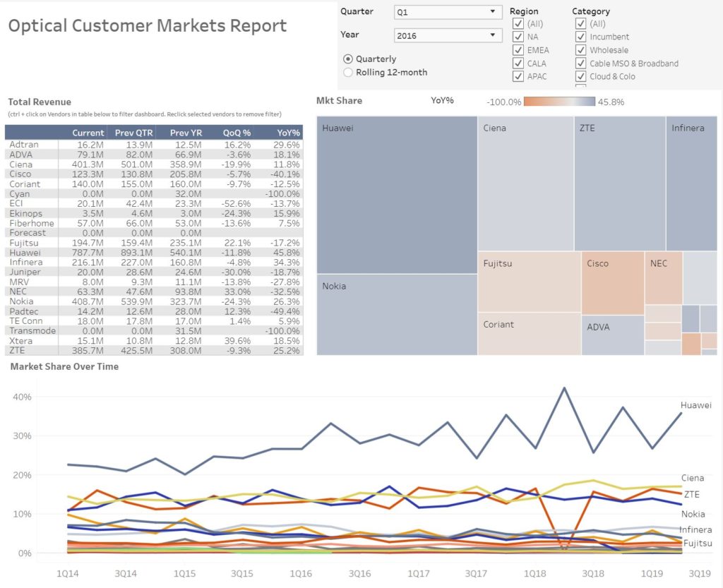
Task: Click MRV vendor name in revenue table
Action: (x=19, y=282)
